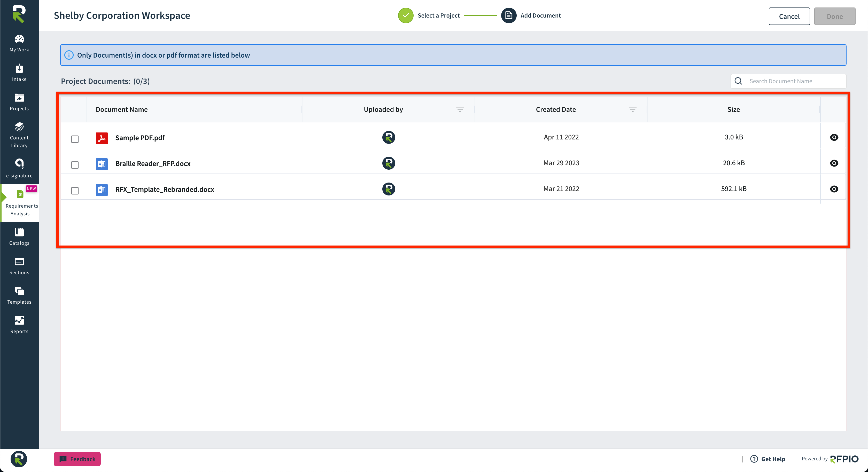The width and height of the screenshot is (868, 472).
Task: Click the info icon in the blue banner
Action: coord(69,55)
